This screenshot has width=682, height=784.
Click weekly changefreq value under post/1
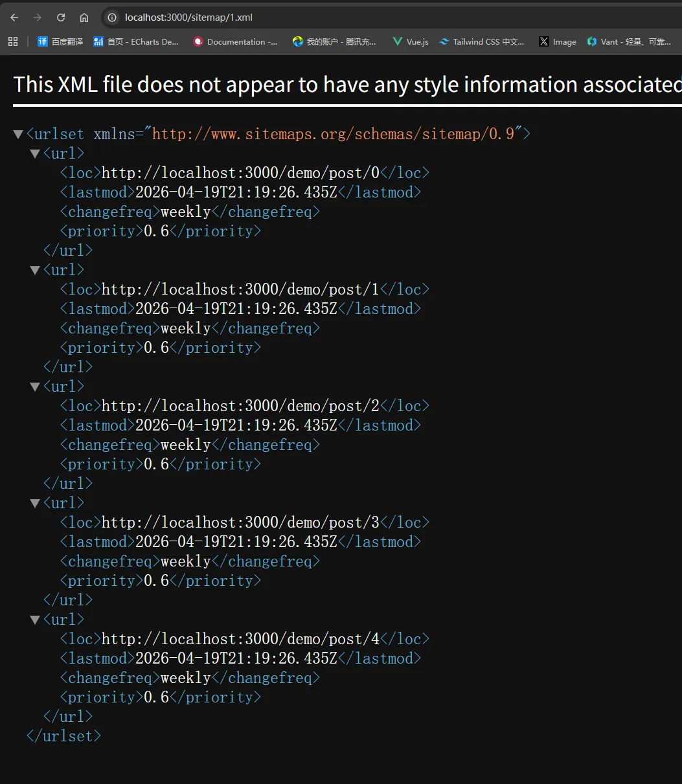(x=186, y=328)
